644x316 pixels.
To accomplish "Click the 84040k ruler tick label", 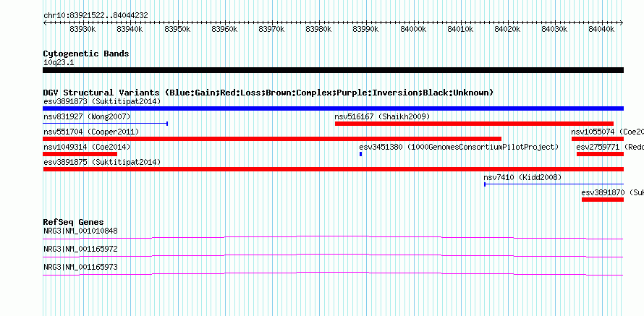I will [602, 29].
